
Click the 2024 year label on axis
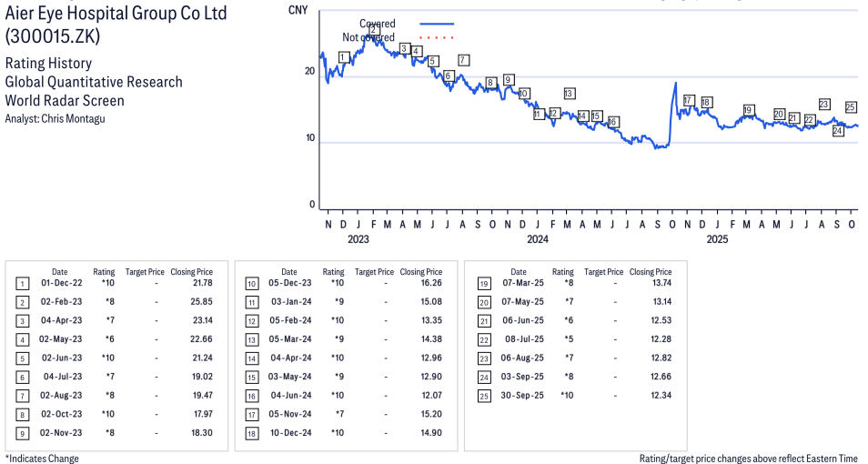click(538, 240)
